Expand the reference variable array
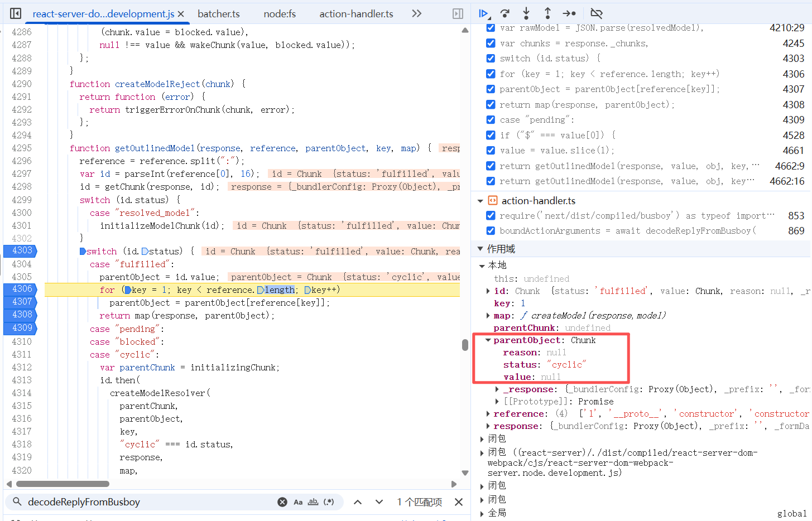This screenshot has width=812, height=521. pyautogui.click(x=488, y=414)
